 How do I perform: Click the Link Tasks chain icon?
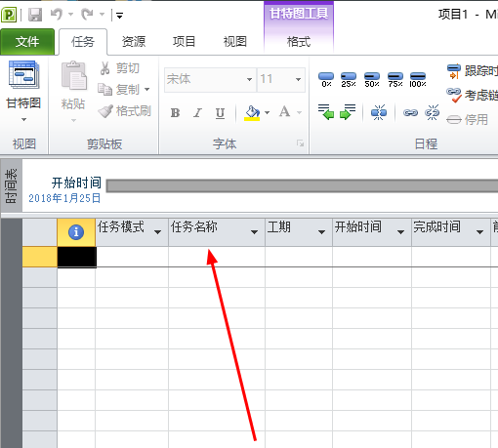coord(410,112)
